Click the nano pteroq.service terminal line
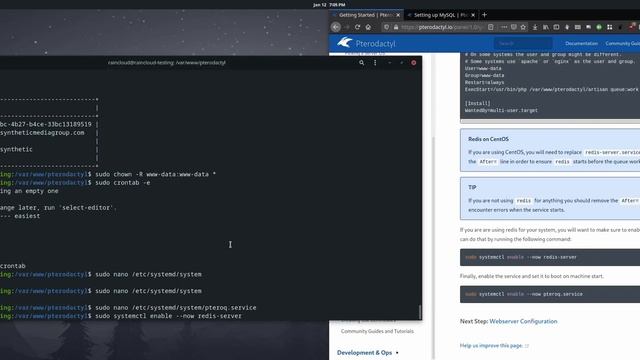Image resolution: width=640 pixels, height=360 pixels. (x=176, y=307)
